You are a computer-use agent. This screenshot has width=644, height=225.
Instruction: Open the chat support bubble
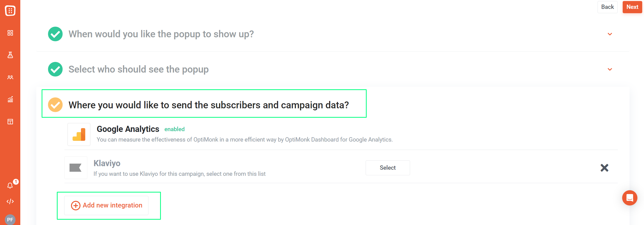630,198
